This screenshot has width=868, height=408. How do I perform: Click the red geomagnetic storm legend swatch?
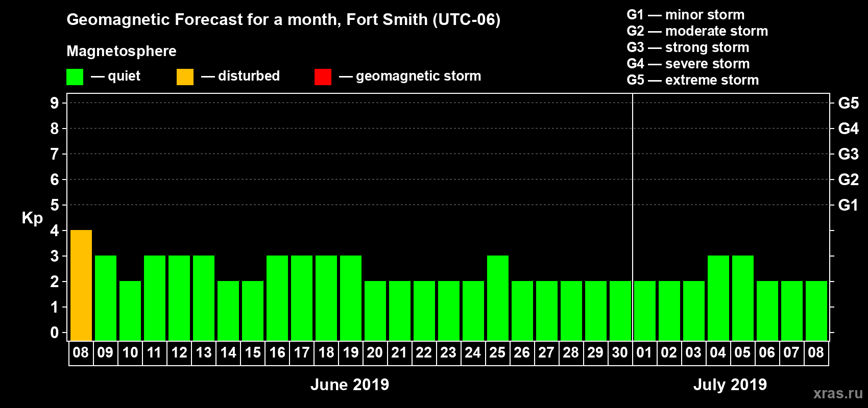[x=323, y=77]
